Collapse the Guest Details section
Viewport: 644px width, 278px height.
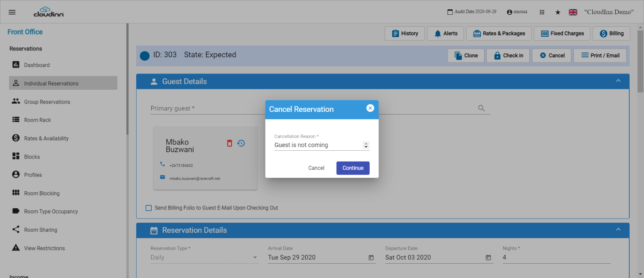[x=618, y=81]
